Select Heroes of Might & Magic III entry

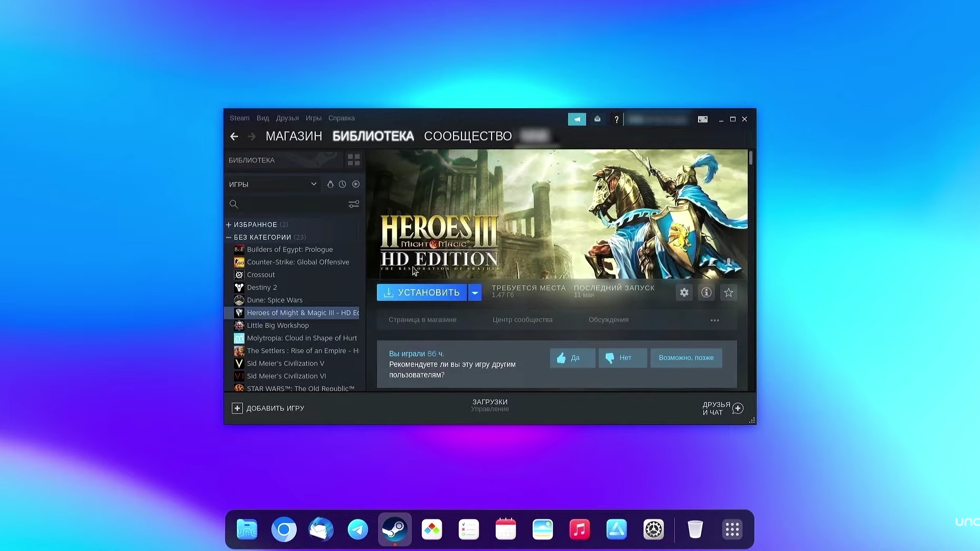click(x=292, y=313)
